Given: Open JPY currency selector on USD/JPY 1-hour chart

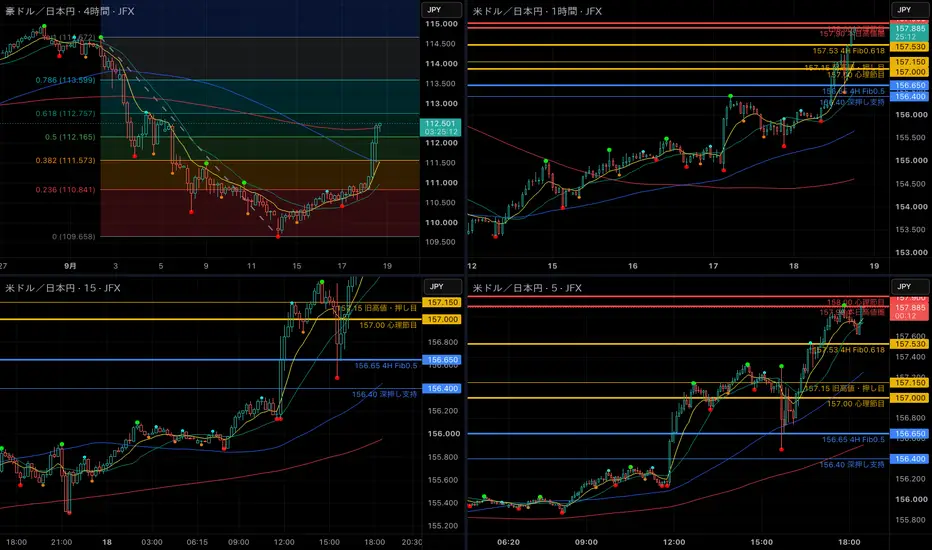Looking at the screenshot, I should [x=911, y=10].
